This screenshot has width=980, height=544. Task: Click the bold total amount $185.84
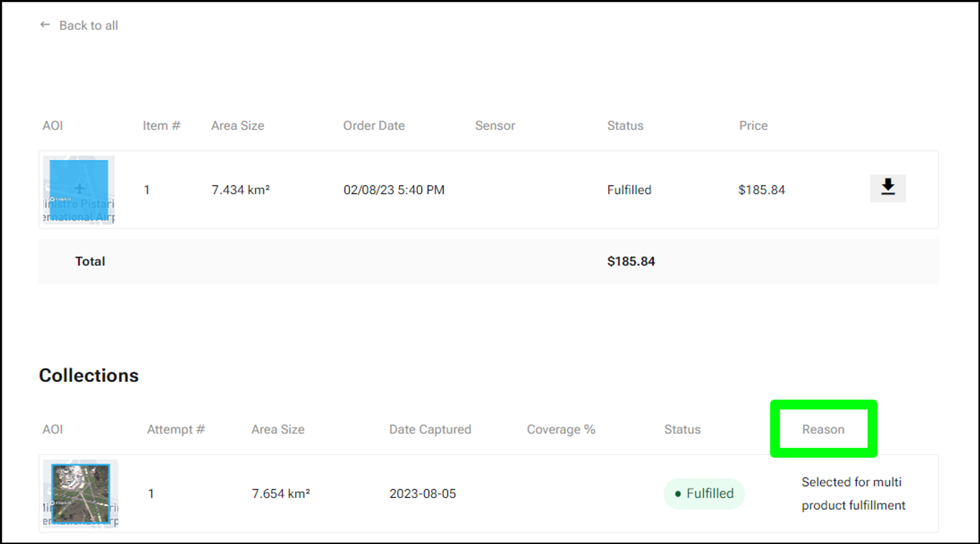[x=631, y=261]
